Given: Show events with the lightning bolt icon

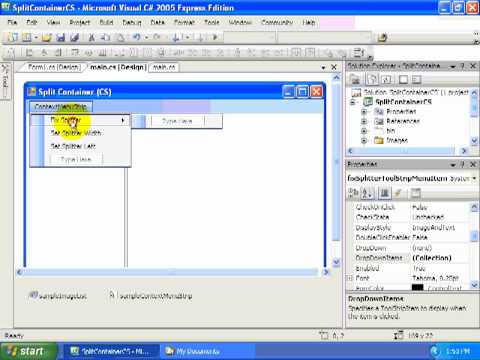Looking at the screenshot, I should 398,193.
